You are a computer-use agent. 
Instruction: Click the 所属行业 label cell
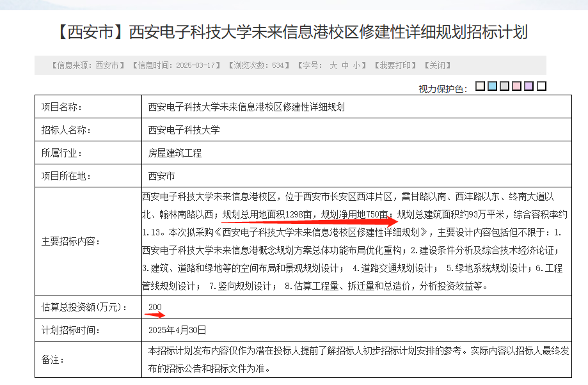[x=88, y=153]
